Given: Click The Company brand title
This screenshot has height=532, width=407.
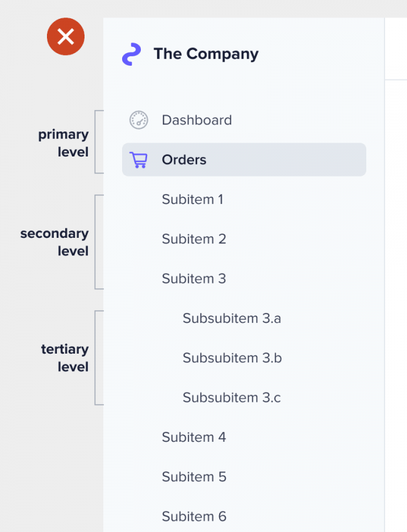Looking at the screenshot, I should click(x=206, y=54).
